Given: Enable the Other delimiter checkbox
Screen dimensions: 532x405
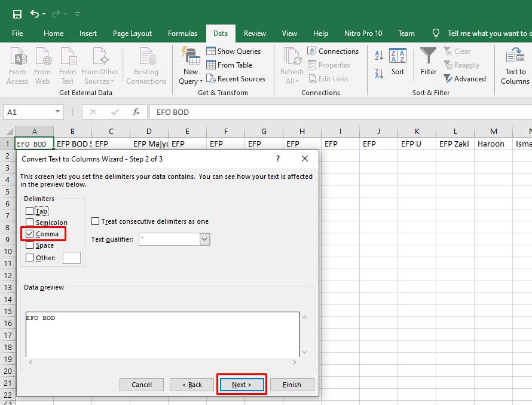Looking at the screenshot, I should [29, 258].
